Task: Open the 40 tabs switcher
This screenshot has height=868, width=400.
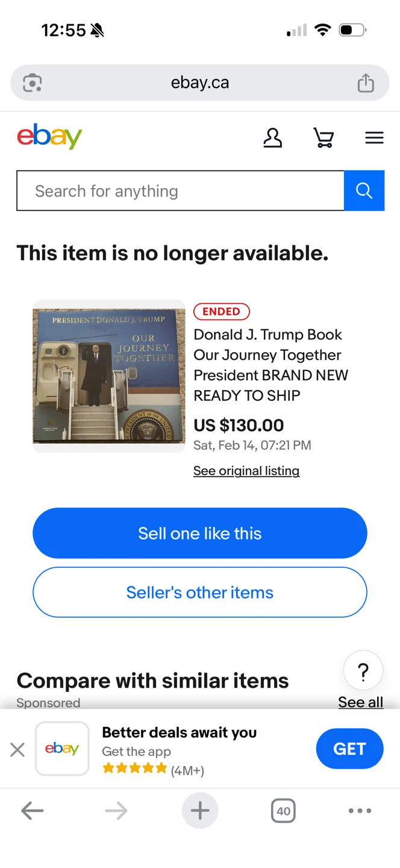Action: tap(283, 811)
